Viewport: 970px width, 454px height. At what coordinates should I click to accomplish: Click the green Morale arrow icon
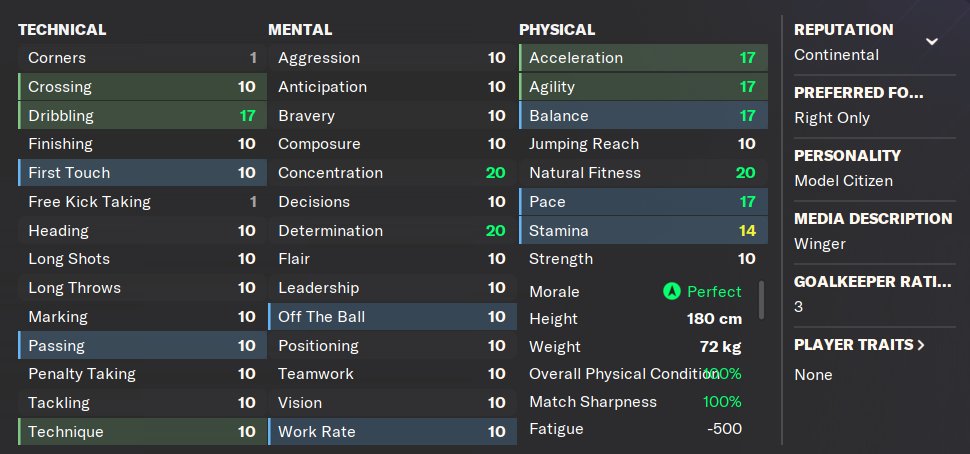(671, 292)
